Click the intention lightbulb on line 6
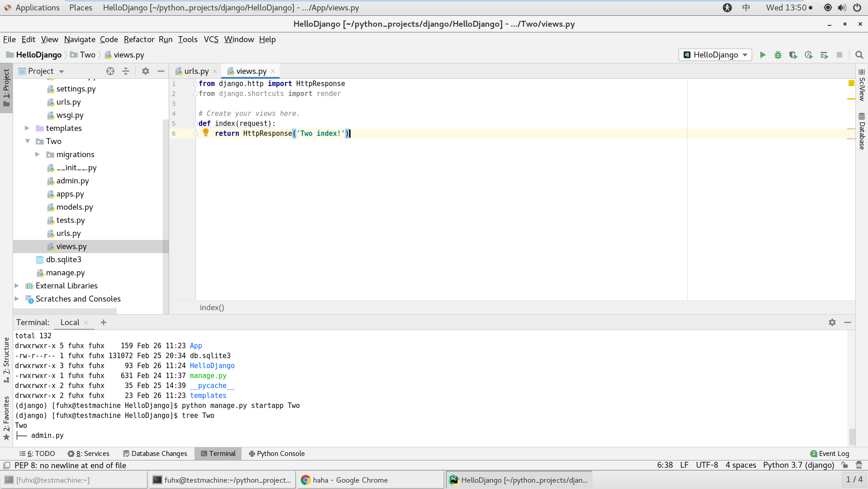Screen dimensions: 868x489 coord(206,132)
